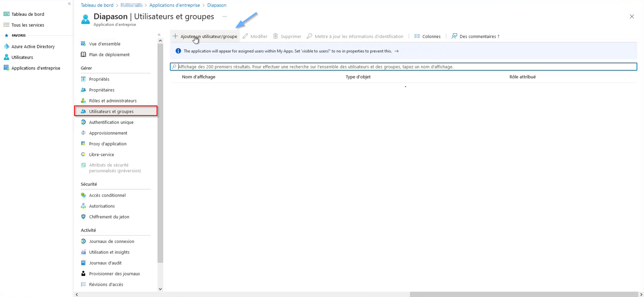This screenshot has width=644, height=297.
Task: Open Rôles et administrateurs menu entry
Action: (113, 101)
